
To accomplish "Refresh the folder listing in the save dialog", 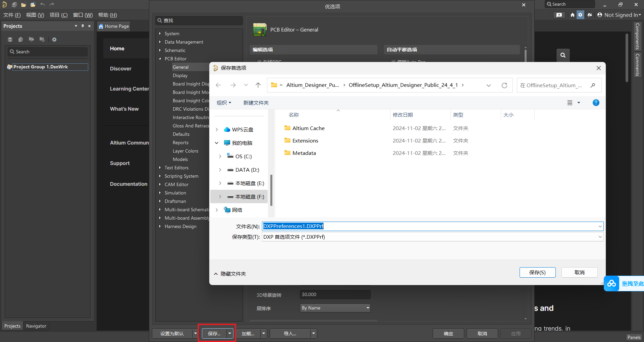I will coord(504,85).
